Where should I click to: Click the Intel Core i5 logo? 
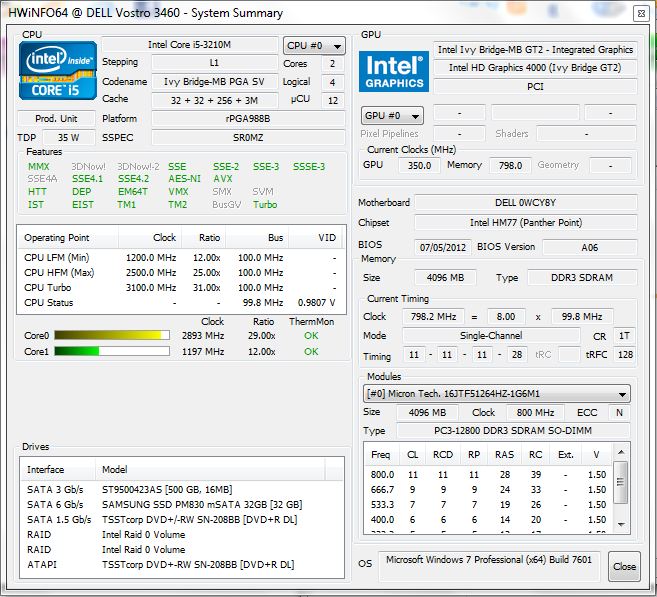(x=58, y=70)
